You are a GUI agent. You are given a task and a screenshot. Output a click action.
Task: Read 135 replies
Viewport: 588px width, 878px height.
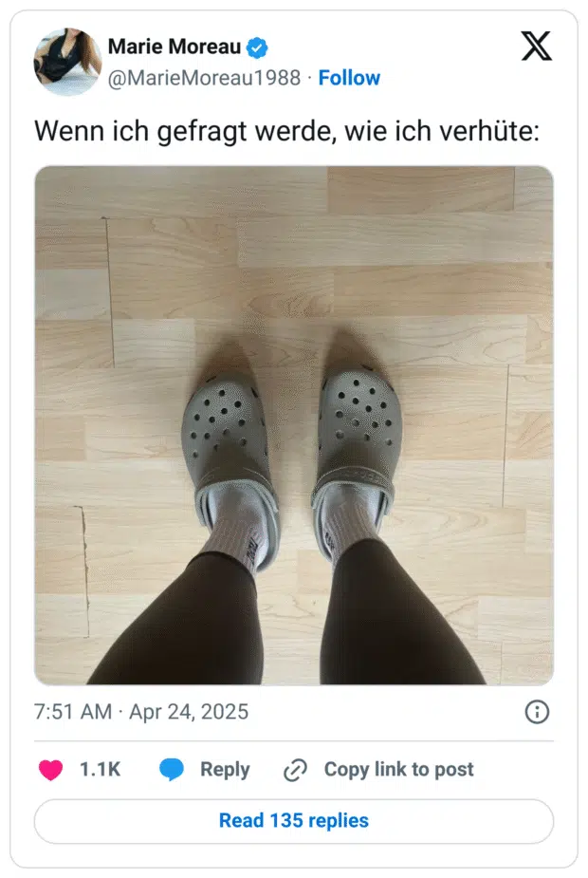pyautogui.click(x=294, y=821)
